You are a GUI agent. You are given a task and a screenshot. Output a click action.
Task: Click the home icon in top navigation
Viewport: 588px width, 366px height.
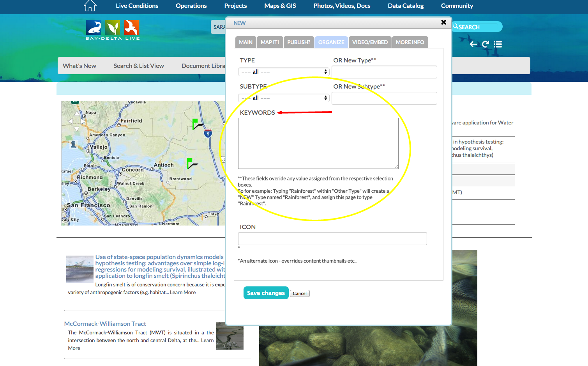(x=90, y=6)
